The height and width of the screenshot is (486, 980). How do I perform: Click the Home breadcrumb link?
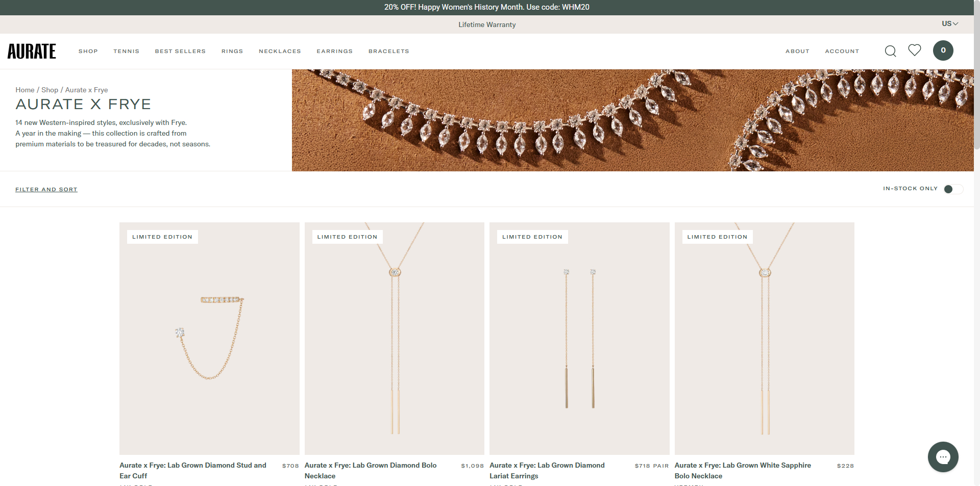(x=25, y=90)
